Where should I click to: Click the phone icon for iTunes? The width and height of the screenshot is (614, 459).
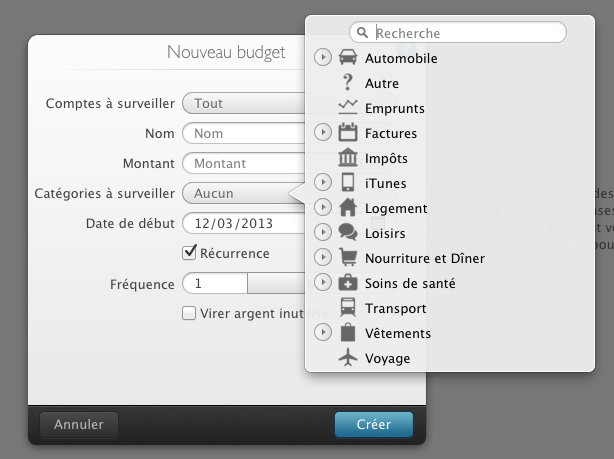[x=348, y=183]
